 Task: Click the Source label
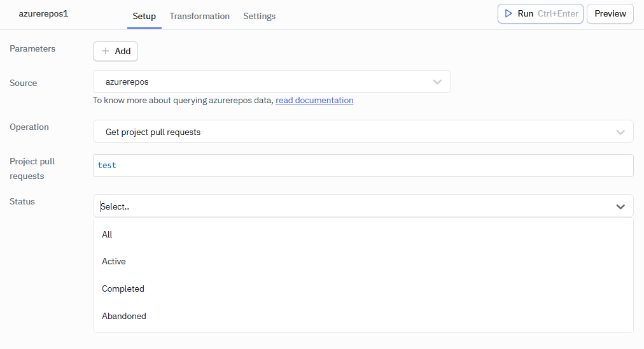tap(24, 83)
